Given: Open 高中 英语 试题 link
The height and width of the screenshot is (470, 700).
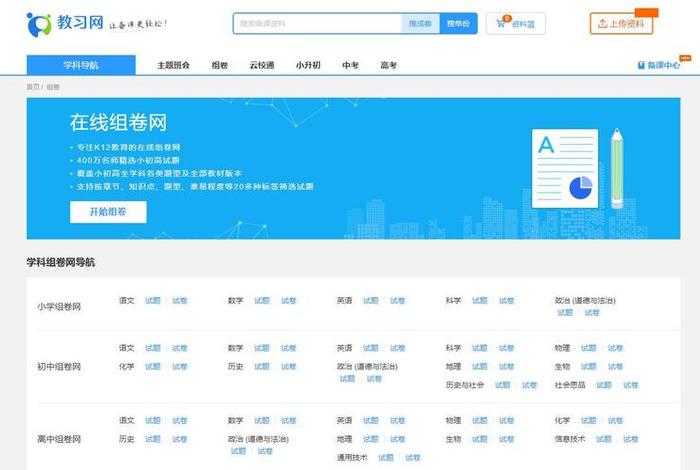Looking at the screenshot, I should [x=371, y=420].
